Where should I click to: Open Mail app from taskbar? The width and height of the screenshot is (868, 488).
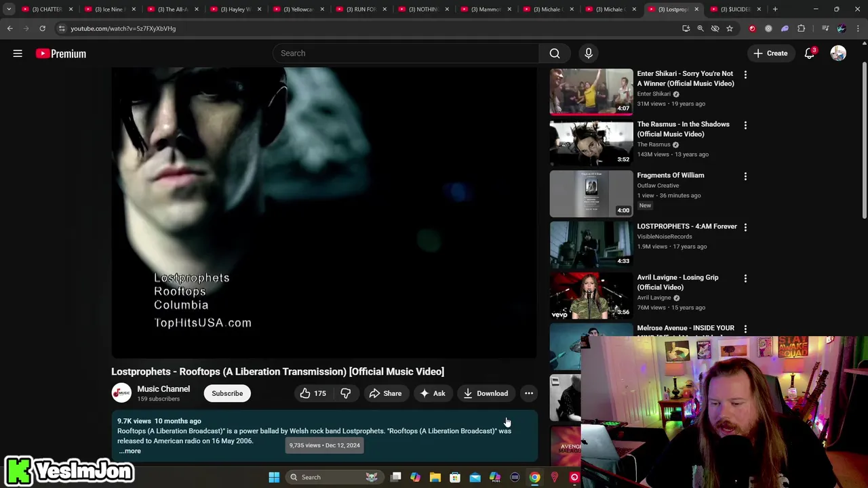475,477
